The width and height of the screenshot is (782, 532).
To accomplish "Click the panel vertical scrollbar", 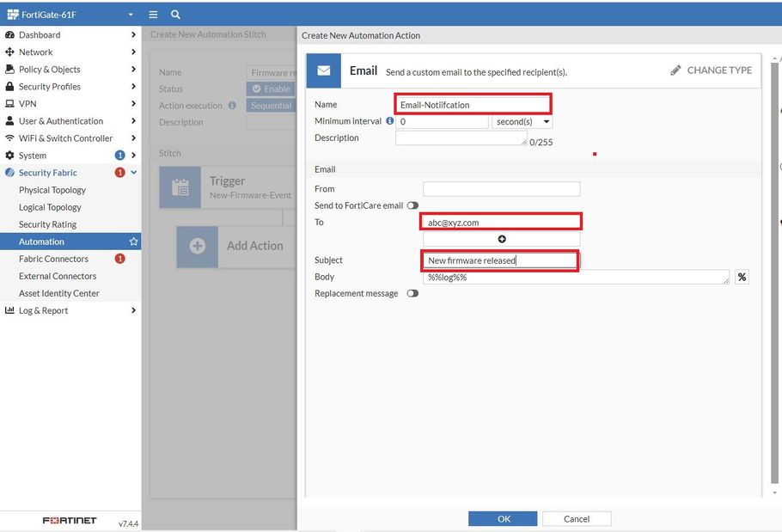I will pyautogui.click(x=774, y=273).
